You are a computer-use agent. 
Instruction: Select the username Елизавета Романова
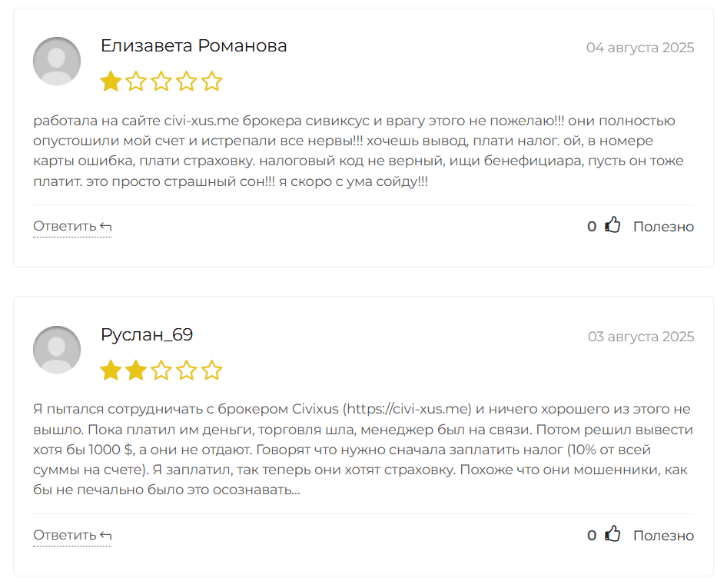(x=193, y=45)
